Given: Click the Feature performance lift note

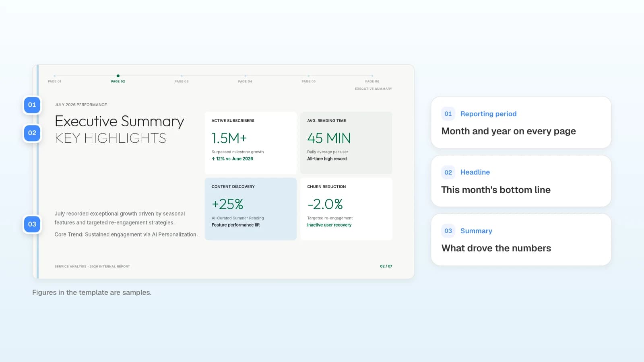Looking at the screenshot, I should pos(236,225).
